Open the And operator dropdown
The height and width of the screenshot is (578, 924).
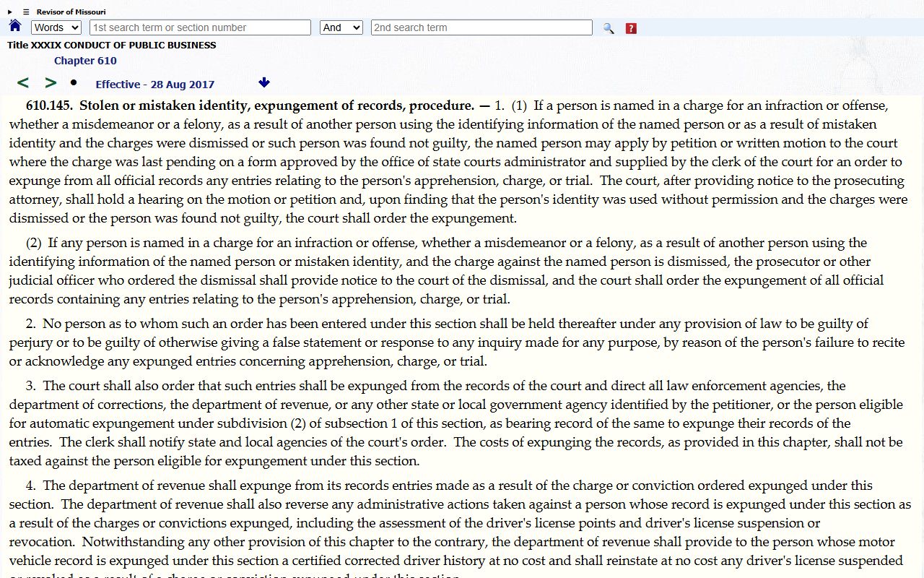(x=341, y=27)
